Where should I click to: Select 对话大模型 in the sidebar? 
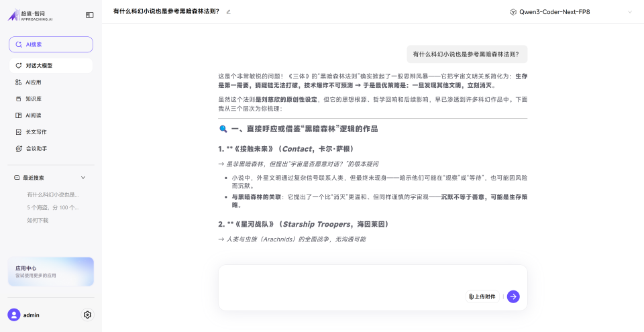coord(51,66)
